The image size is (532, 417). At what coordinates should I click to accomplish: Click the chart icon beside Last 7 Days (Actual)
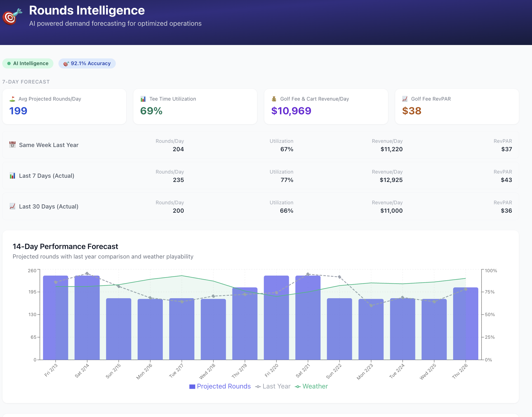point(12,176)
